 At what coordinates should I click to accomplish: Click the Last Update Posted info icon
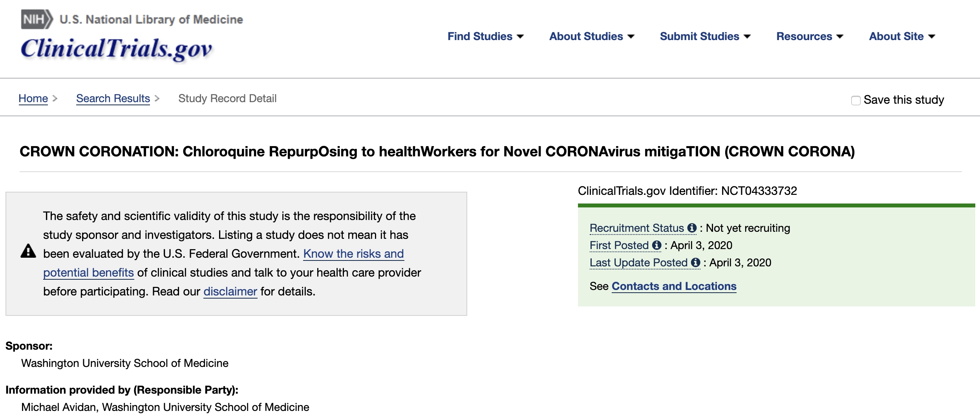[695, 262]
